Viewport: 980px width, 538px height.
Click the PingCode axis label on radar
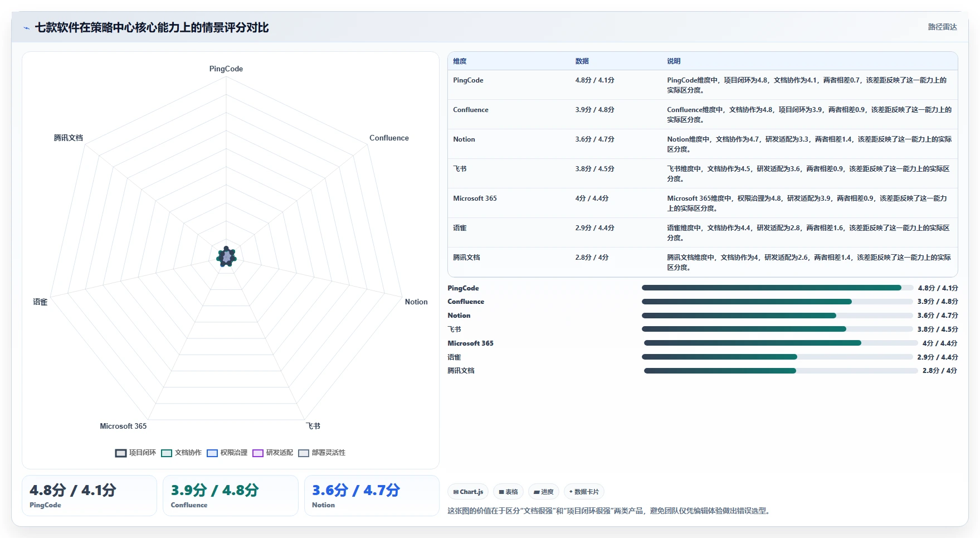pyautogui.click(x=226, y=69)
